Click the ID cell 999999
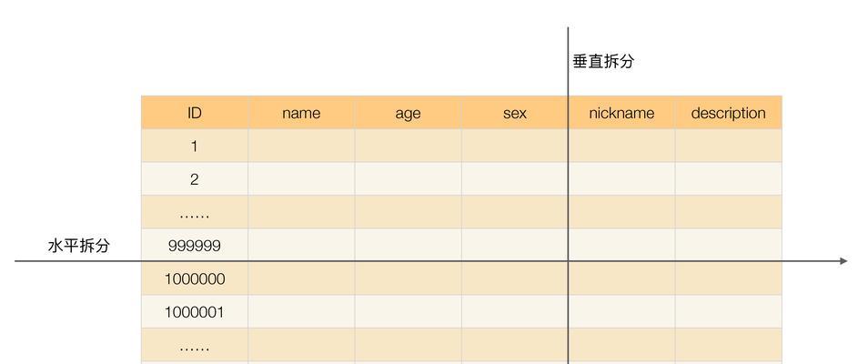Image resolution: width=868 pixels, height=364 pixels. (x=195, y=246)
